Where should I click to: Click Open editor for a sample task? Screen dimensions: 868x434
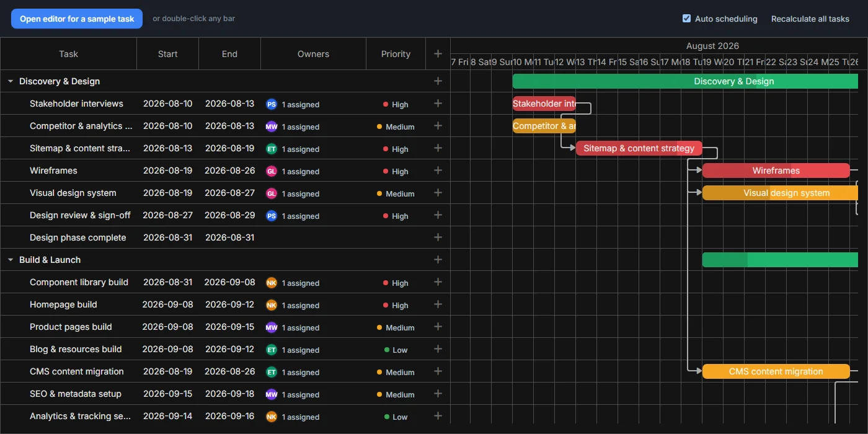[77, 19]
